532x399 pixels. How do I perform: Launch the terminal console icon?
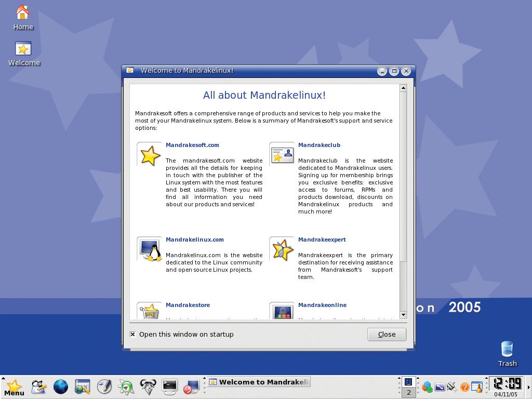[170, 387]
